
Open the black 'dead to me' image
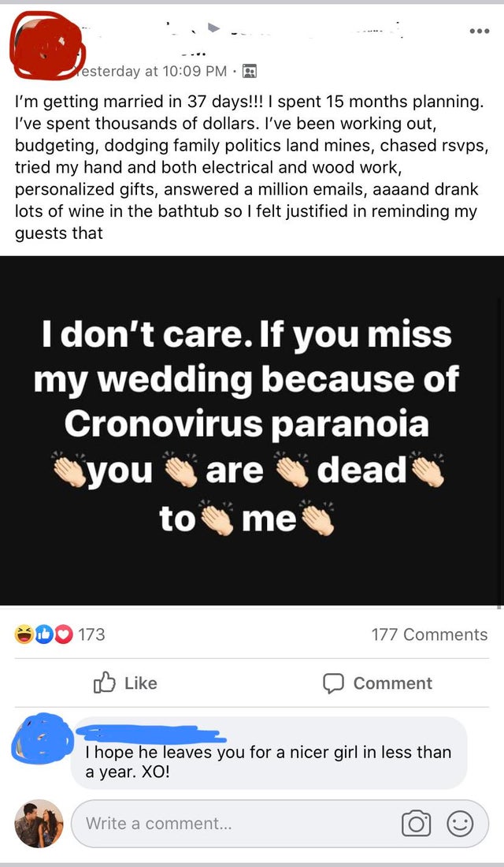point(252,430)
